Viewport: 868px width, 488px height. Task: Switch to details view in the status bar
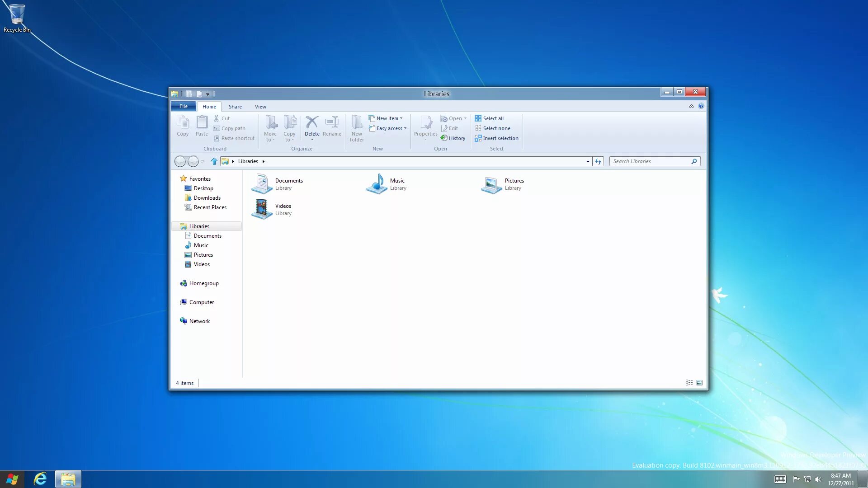(689, 383)
